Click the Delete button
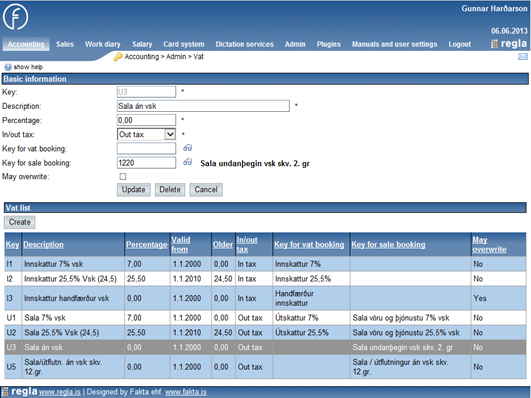531x398 pixels. pos(170,190)
